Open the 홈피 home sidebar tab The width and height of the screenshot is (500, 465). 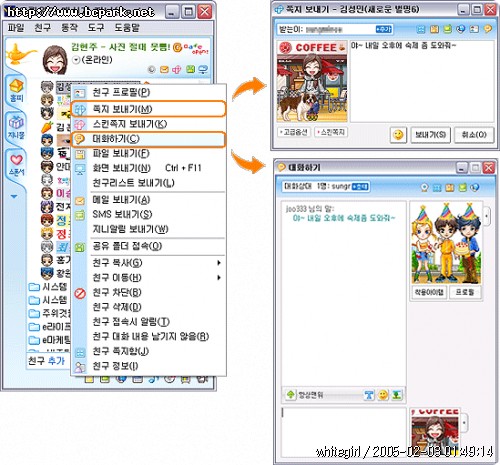coord(16,90)
